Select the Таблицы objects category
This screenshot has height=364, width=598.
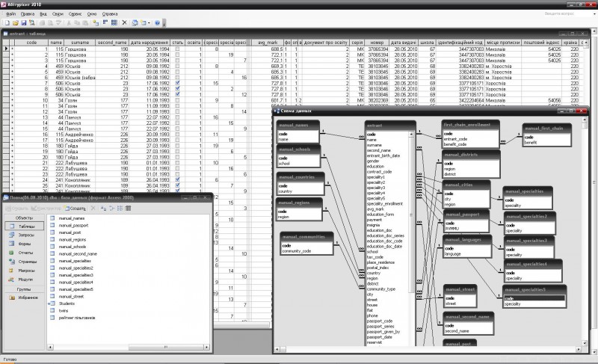click(24, 226)
